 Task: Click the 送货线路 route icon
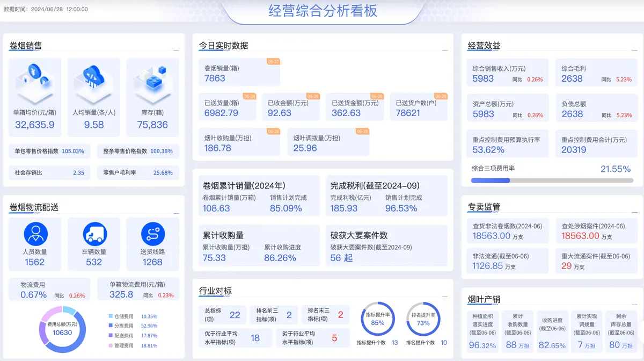point(153,234)
